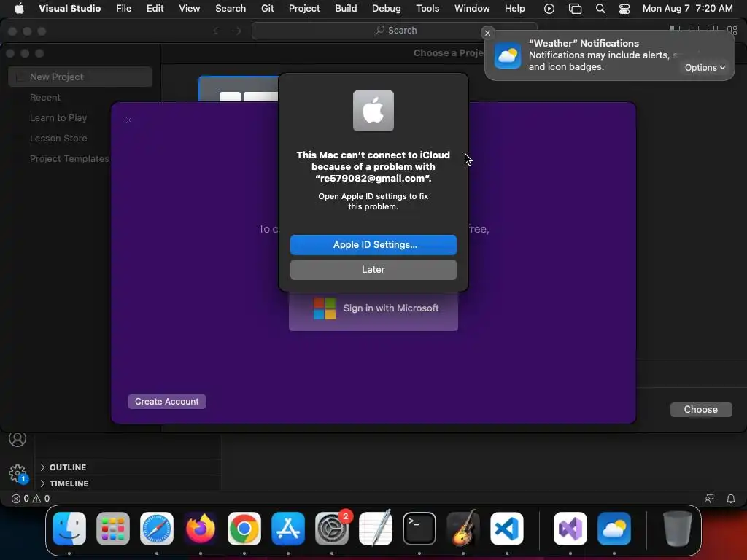
Task: Open the Window menu
Action: (472, 8)
